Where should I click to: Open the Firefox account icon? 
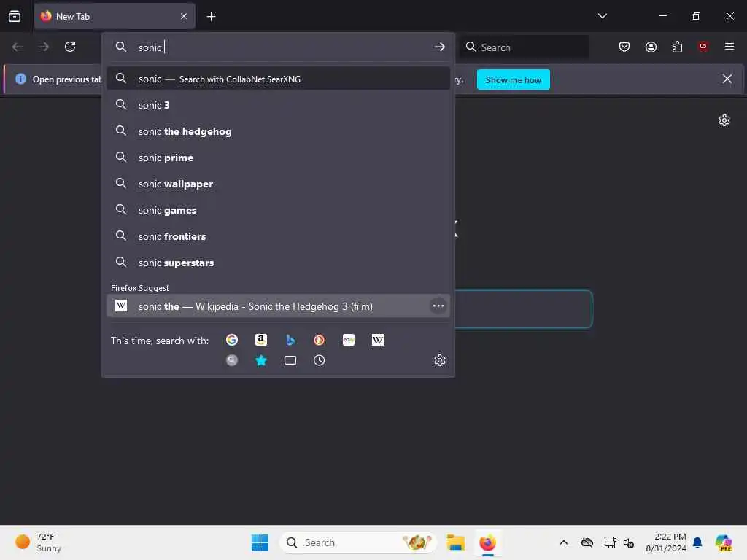(x=651, y=47)
